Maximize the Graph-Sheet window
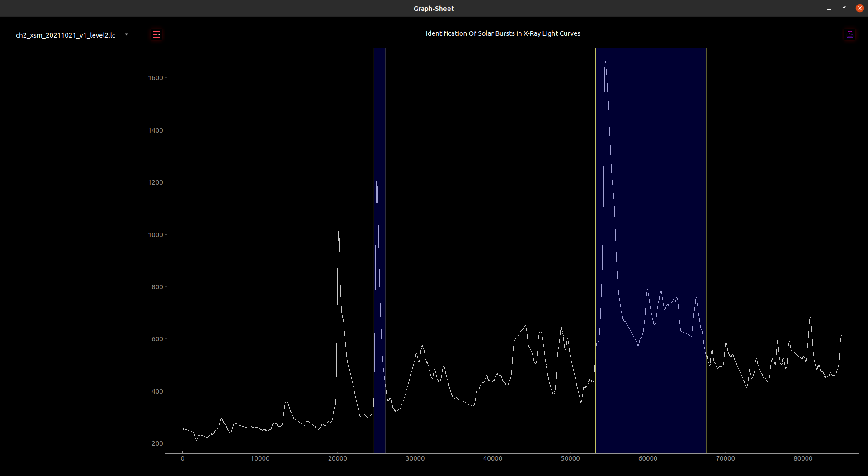This screenshot has width=868, height=476. [844, 9]
